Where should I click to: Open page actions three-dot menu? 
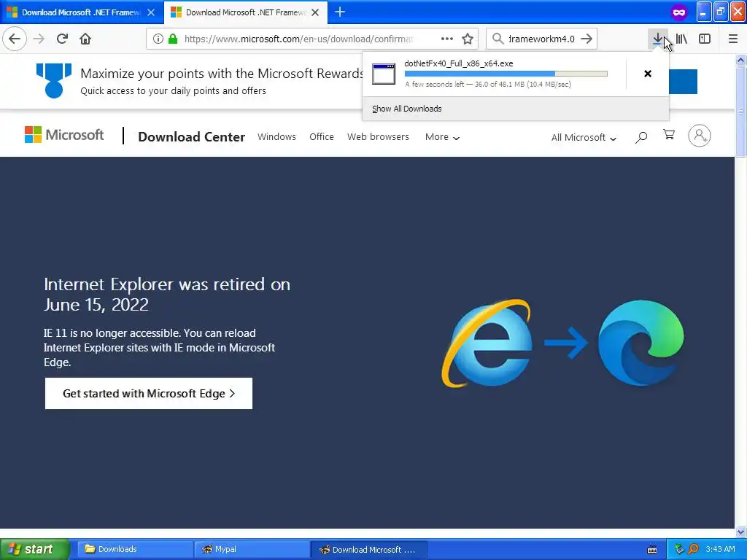click(x=447, y=39)
